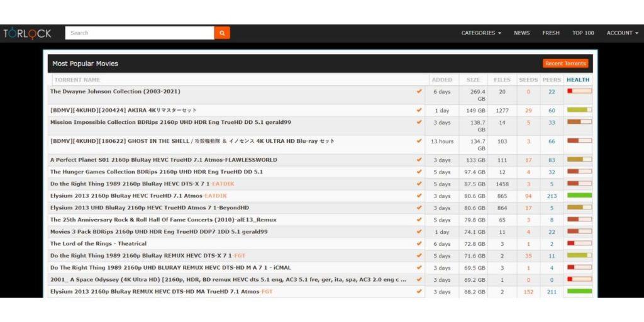Open the Fresh torrents page
The width and height of the screenshot is (644, 322).
551,33
